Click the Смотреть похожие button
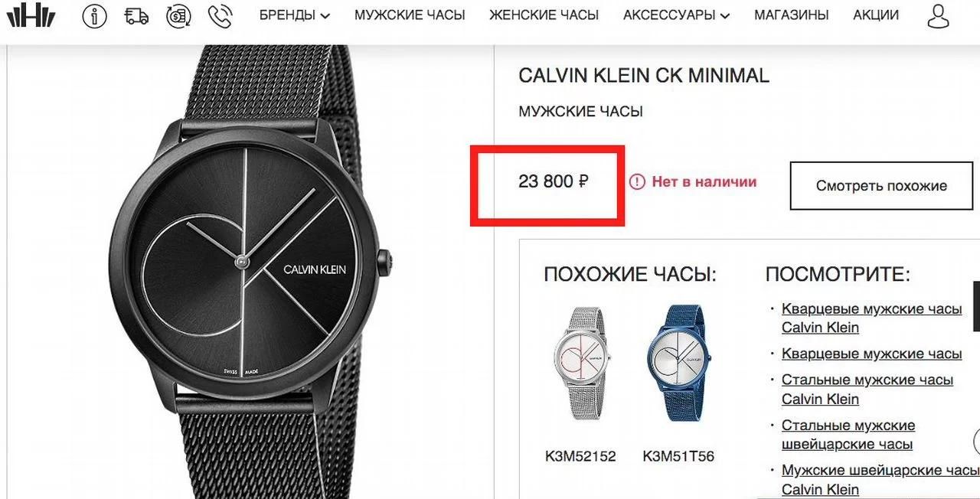The width and height of the screenshot is (980, 499). click(x=881, y=185)
